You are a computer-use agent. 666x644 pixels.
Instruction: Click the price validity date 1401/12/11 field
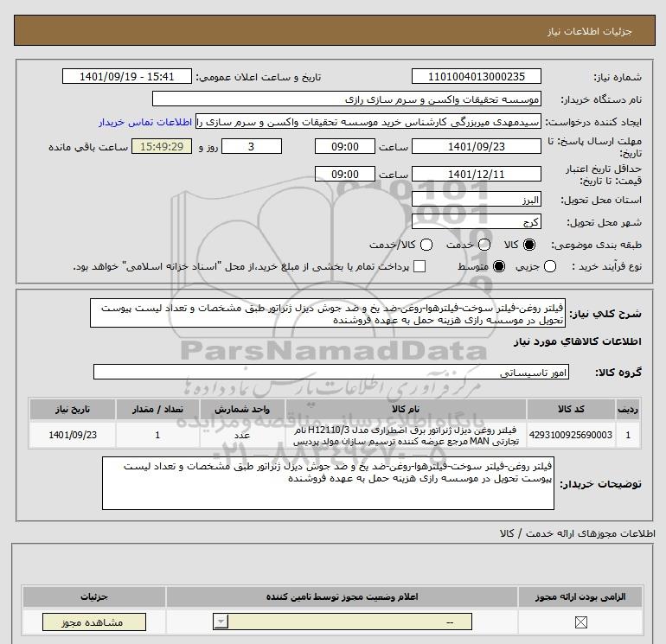coord(476,174)
